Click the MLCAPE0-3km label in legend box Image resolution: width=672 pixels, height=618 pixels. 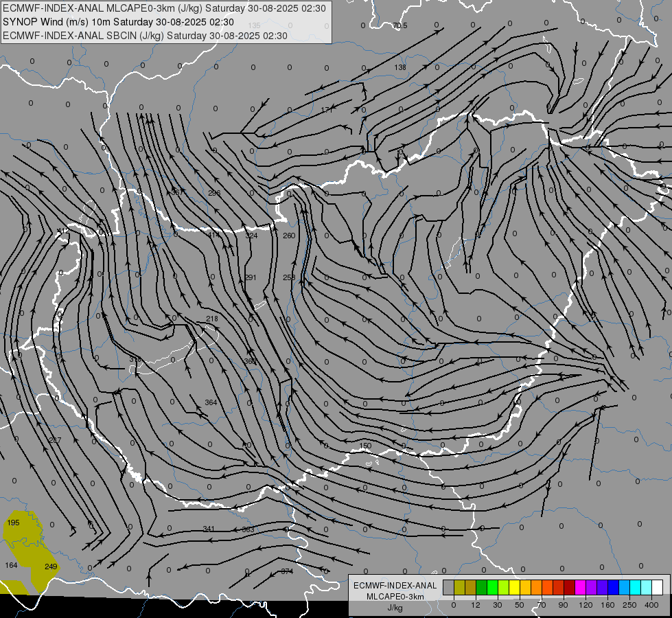click(x=395, y=597)
